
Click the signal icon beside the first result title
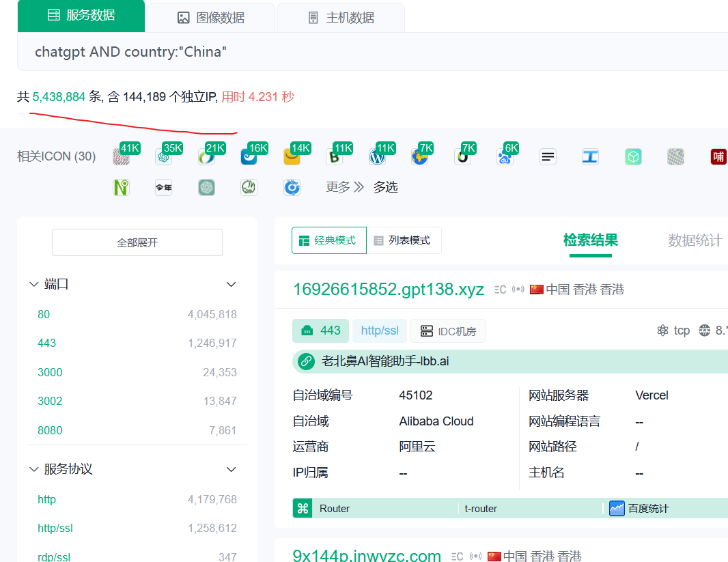pos(518,289)
